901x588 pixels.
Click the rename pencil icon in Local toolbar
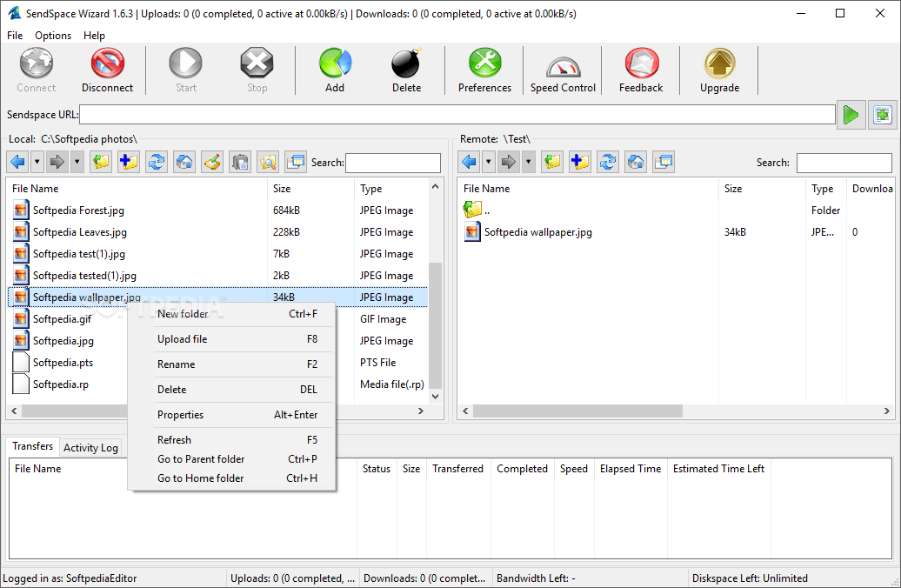point(212,162)
